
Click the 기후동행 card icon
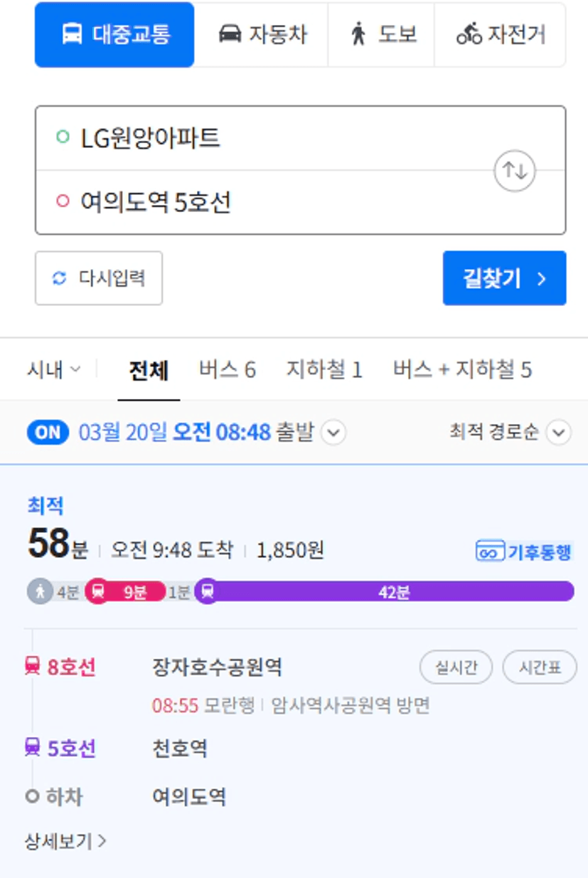coord(490,551)
